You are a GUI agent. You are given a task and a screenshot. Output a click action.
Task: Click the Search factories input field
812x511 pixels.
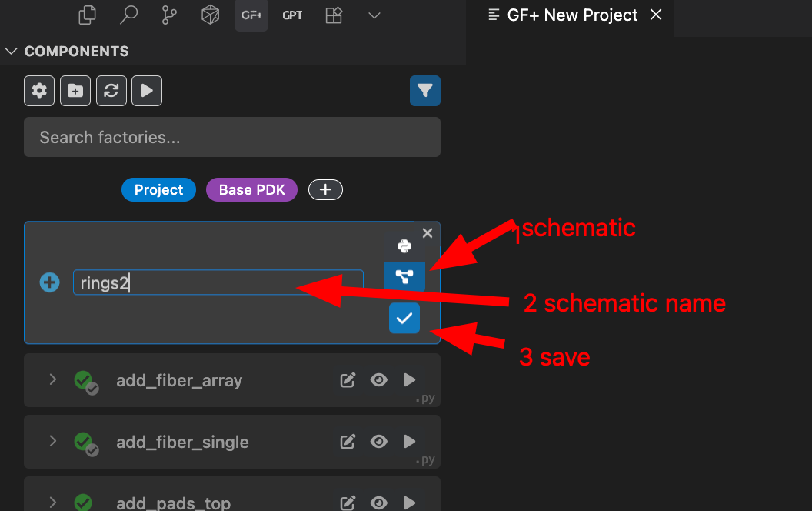point(231,138)
